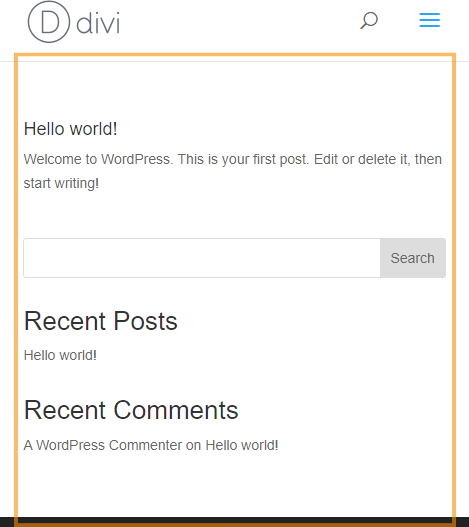Viewport: 469px width, 527px height.
Task: Click the Welcome to WordPress excerpt paragraph
Action: coord(233,171)
